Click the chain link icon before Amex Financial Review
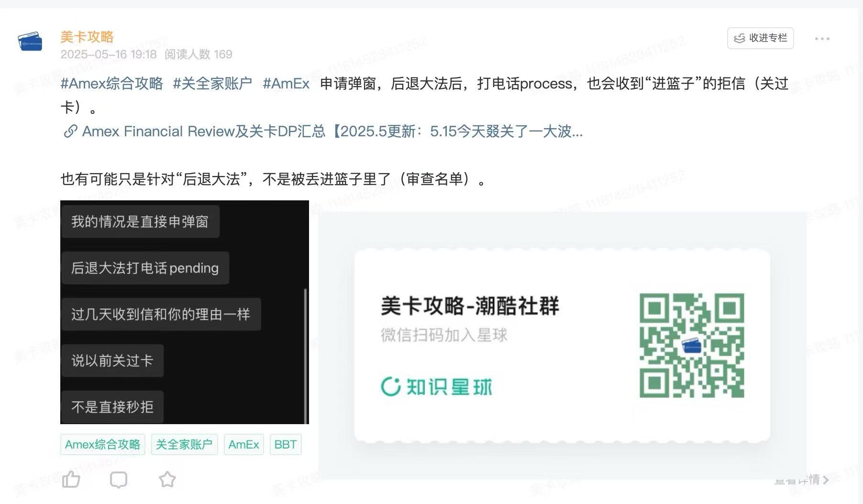The image size is (863, 504). point(70,131)
